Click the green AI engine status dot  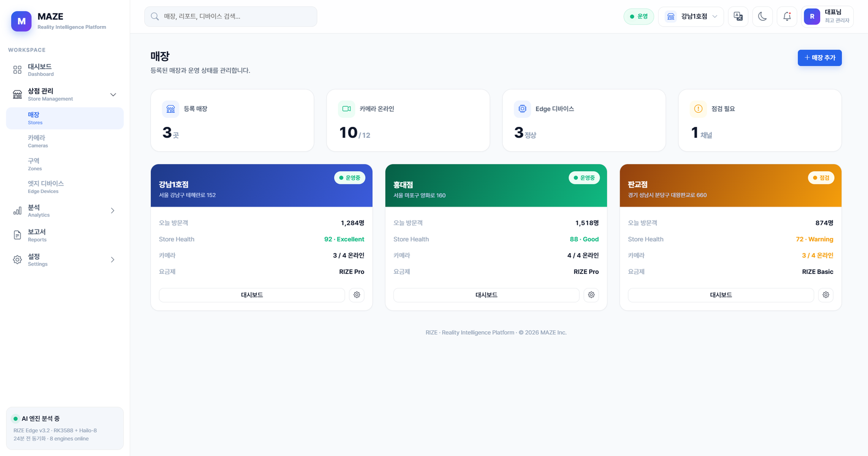point(16,419)
